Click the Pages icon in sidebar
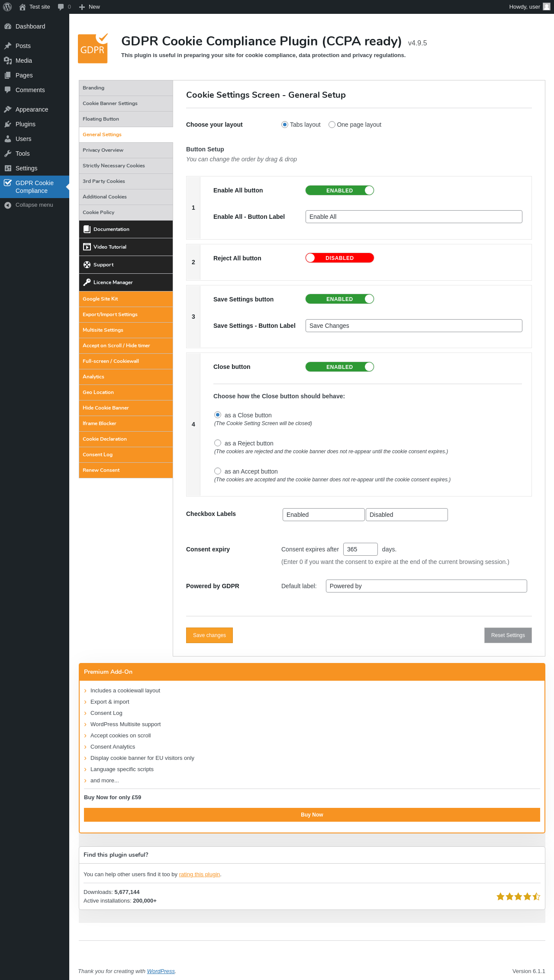 [x=8, y=75]
